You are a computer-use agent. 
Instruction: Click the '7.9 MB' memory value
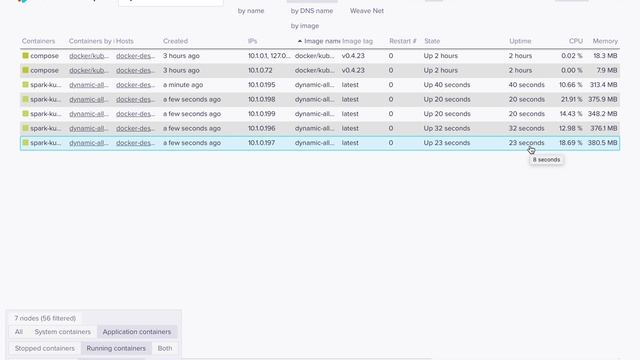pyautogui.click(x=606, y=70)
